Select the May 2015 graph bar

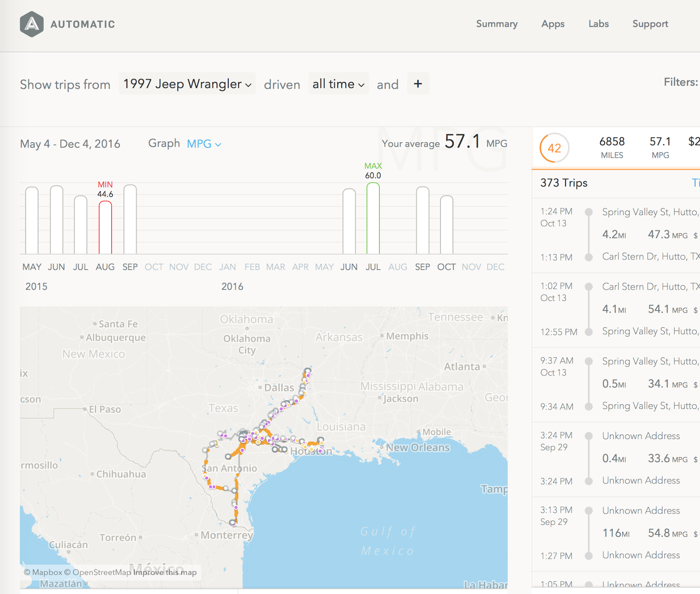32,220
